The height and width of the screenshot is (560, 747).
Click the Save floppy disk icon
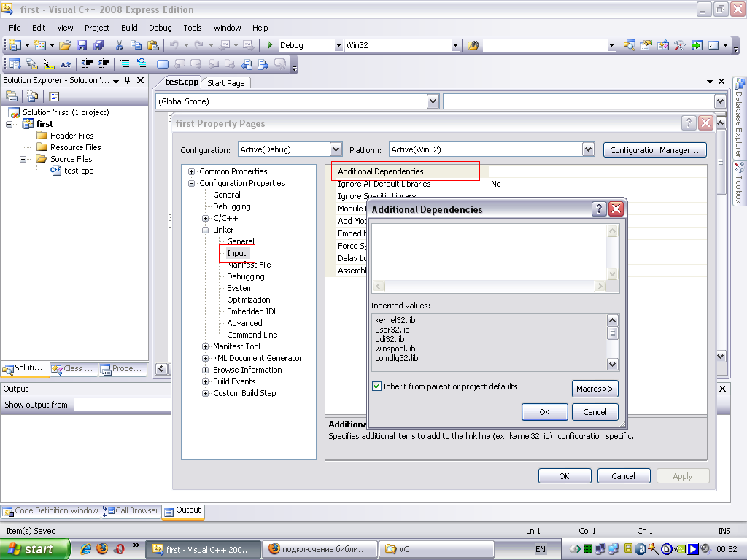pos(82,45)
